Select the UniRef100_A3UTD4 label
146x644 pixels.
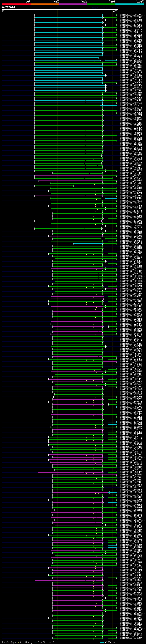point(131,548)
